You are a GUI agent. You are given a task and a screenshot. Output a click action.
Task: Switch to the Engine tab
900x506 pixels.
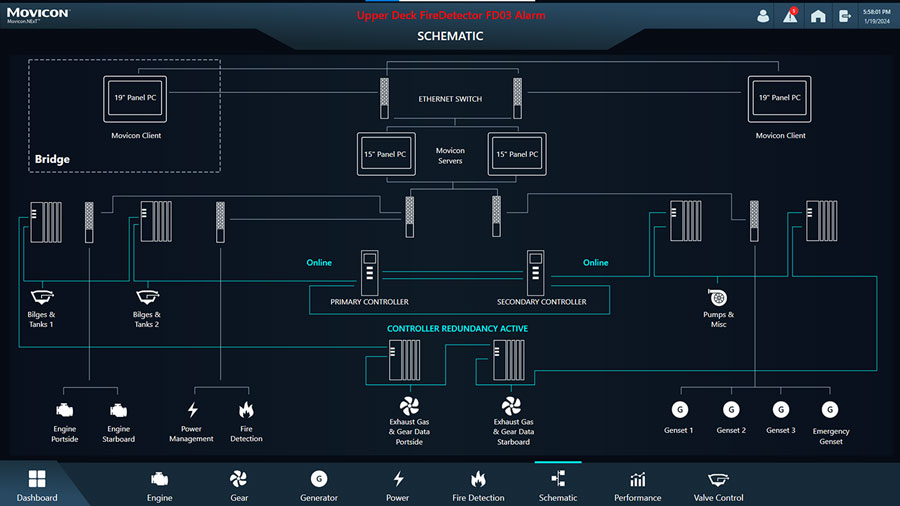coord(160,486)
